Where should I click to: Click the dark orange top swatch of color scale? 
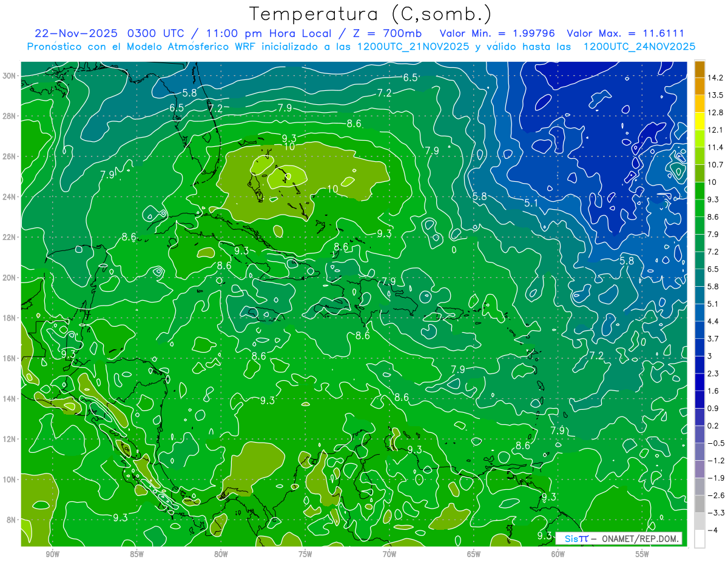click(x=699, y=69)
